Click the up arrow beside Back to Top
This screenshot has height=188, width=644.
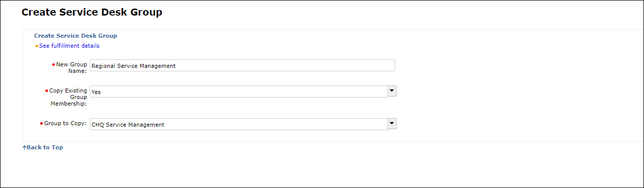(24, 147)
